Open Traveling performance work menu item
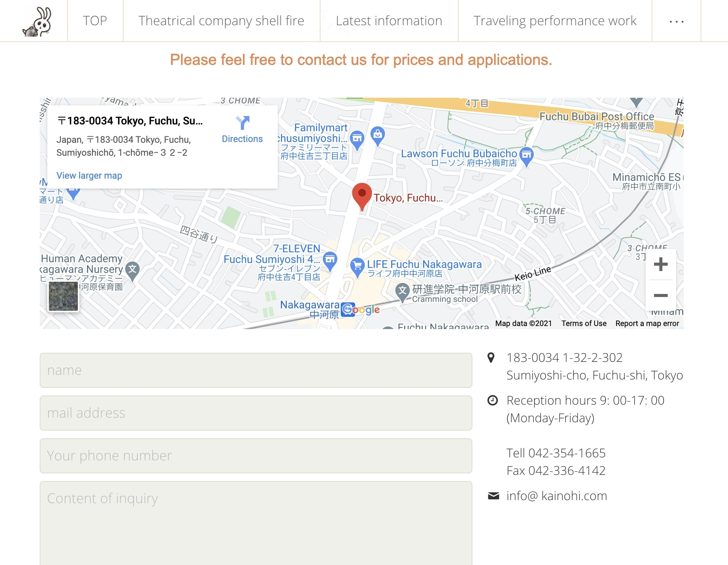This screenshot has width=728, height=565. pos(555,21)
